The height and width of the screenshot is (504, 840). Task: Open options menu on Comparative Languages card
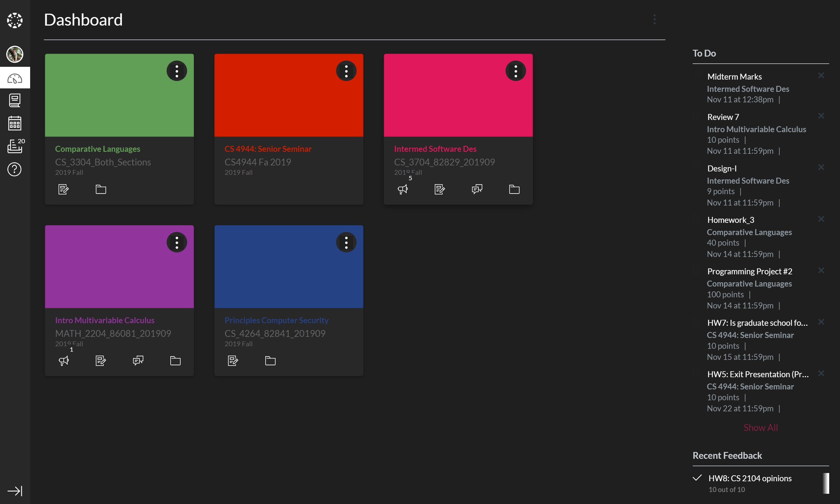coord(177,71)
